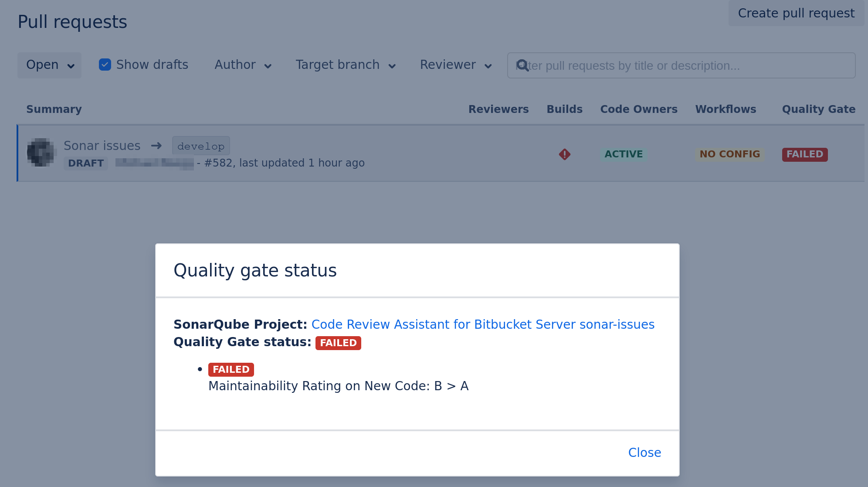Open the SonarQube project sonar-issues link
The width and height of the screenshot is (868, 487).
coord(483,324)
